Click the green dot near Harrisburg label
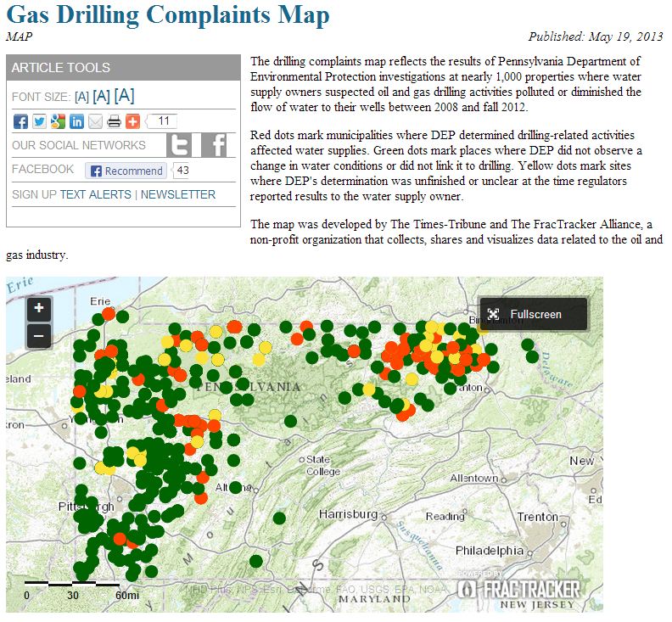Screen dimensions: 672x622 279,518
